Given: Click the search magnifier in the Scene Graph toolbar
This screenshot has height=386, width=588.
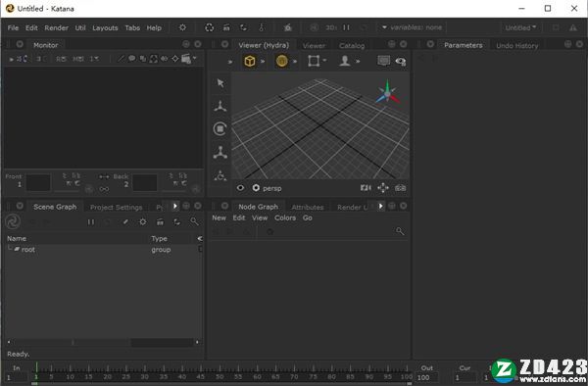Looking at the screenshot, I should click(x=194, y=221).
